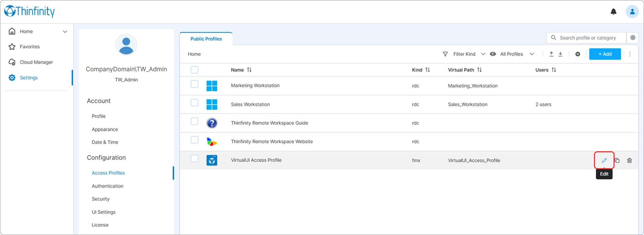Switch to the Public Profiles tab
This screenshot has height=235, width=644.
click(206, 39)
